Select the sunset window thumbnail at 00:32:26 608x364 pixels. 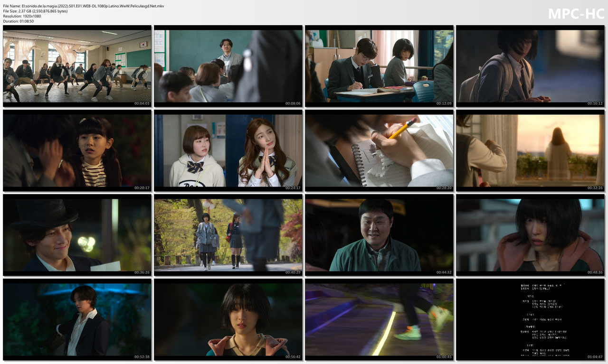tap(530, 150)
